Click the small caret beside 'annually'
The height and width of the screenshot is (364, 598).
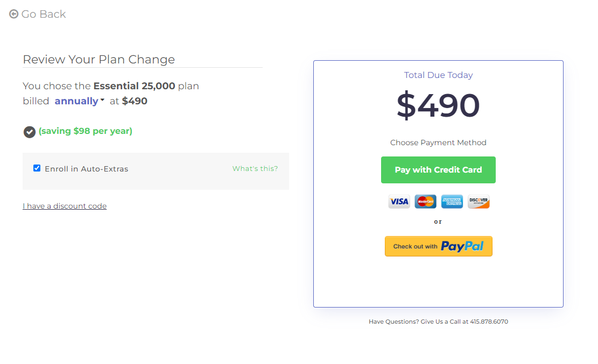[x=102, y=100]
